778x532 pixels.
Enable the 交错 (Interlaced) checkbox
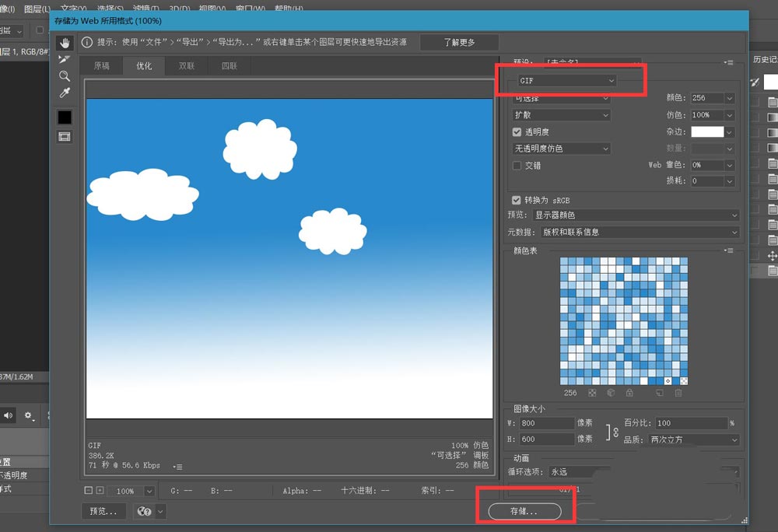tap(517, 165)
